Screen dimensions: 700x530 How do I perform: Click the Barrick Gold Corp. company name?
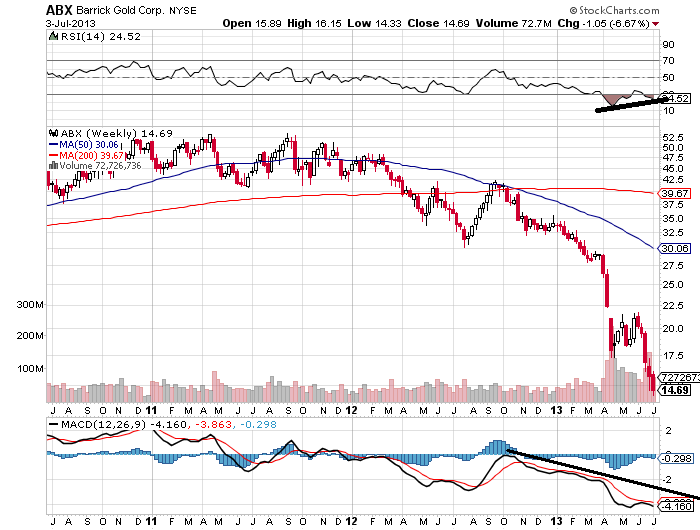pyautogui.click(x=121, y=10)
